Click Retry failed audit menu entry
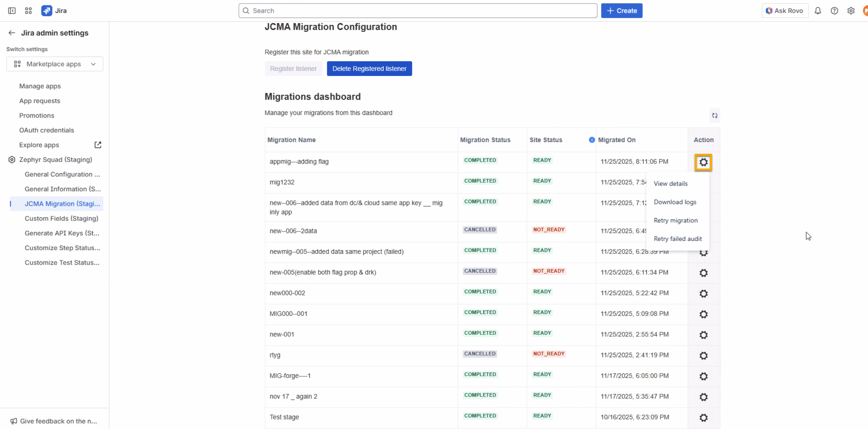This screenshot has width=868, height=429. click(678, 239)
